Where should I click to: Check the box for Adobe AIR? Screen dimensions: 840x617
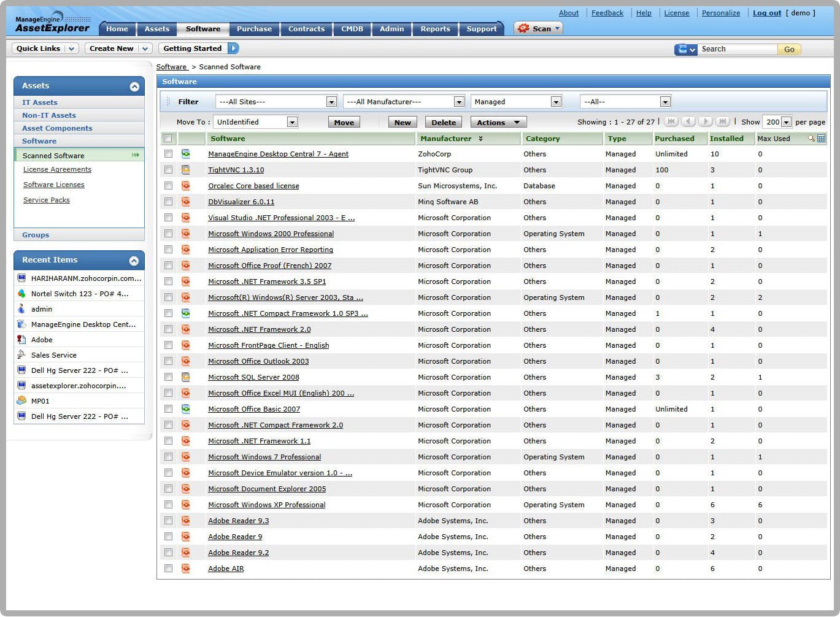pos(168,569)
